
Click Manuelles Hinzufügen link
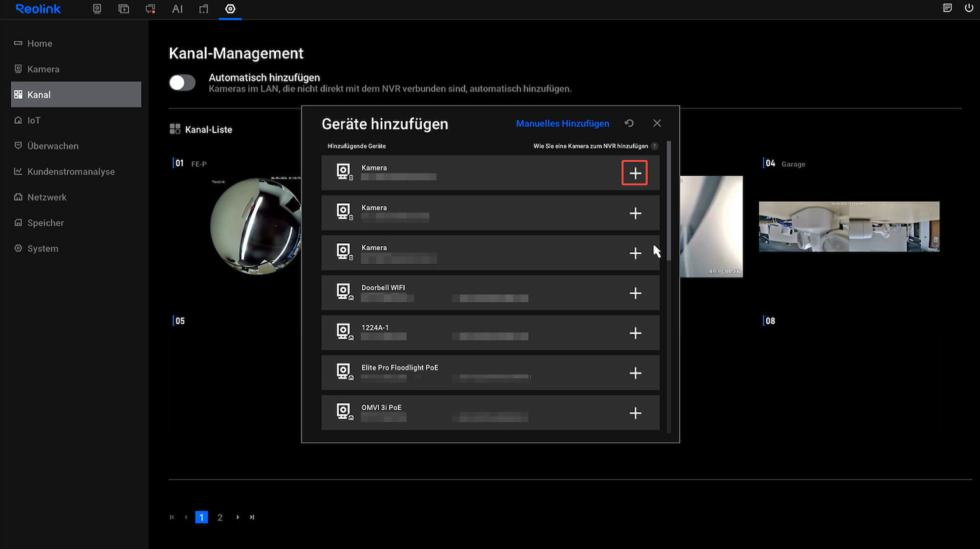[x=563, y=124]
